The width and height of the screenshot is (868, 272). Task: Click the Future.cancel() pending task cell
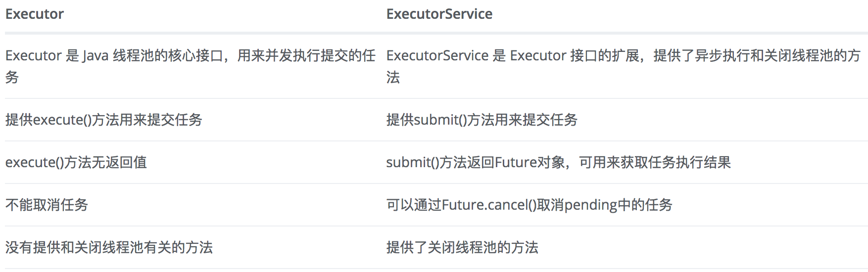(529, 205)
